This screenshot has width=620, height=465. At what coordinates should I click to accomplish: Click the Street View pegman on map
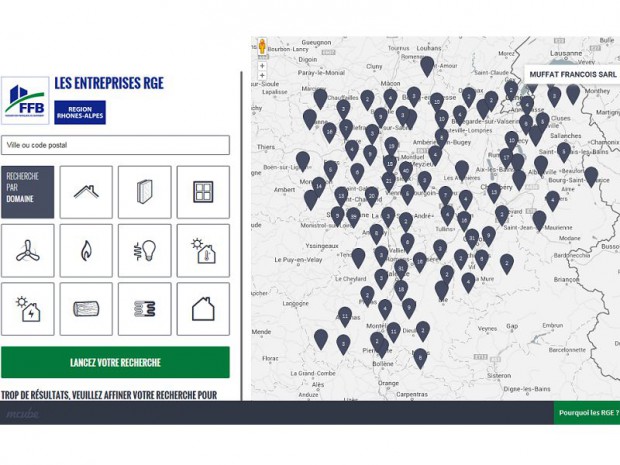[x=262, y=46]
